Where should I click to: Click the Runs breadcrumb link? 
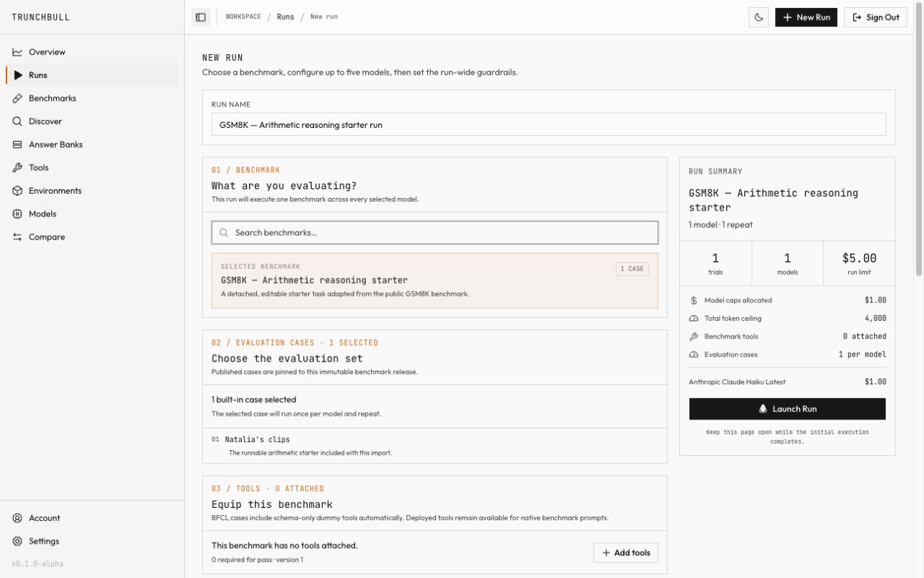click(x=286, y=17)
